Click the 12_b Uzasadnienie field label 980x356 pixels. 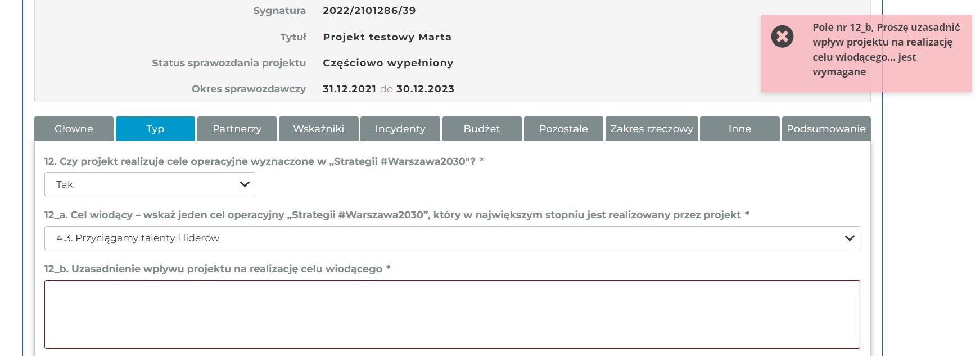tap(217, 269)
